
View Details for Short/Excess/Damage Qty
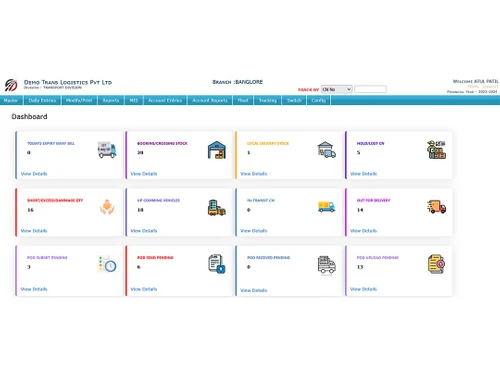tap(34, 231)
